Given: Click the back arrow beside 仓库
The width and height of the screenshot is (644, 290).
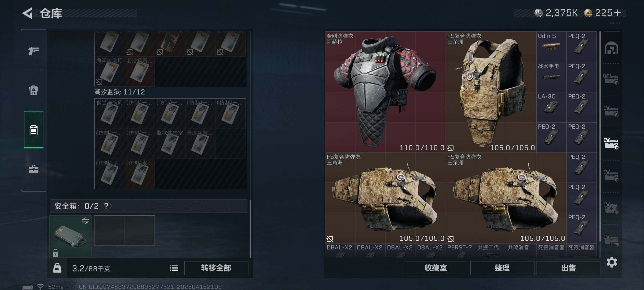Looking at the screenshot, I should click(27, 13).
